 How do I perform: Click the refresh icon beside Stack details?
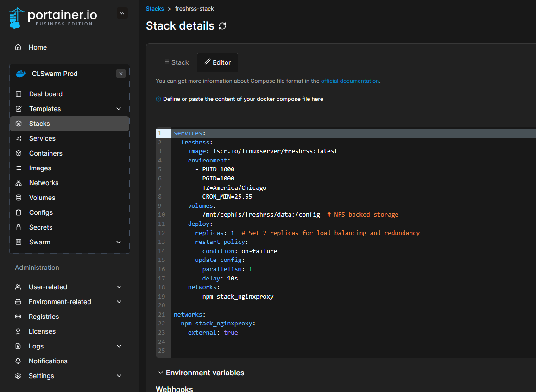tap(222, 26)
